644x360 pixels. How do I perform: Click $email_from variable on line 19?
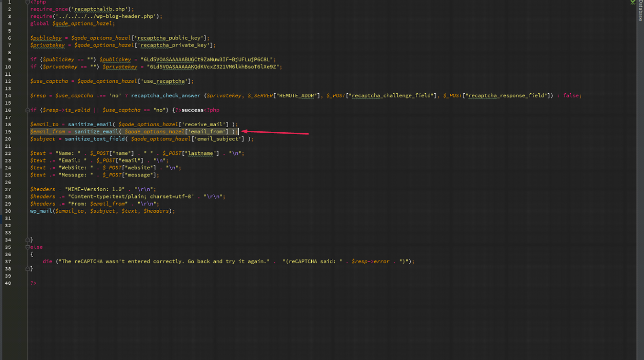coord(47,132)
